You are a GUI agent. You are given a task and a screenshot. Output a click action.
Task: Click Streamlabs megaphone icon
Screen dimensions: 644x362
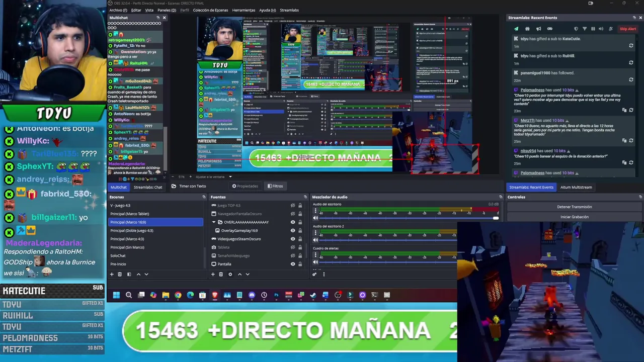pos(538,29)
